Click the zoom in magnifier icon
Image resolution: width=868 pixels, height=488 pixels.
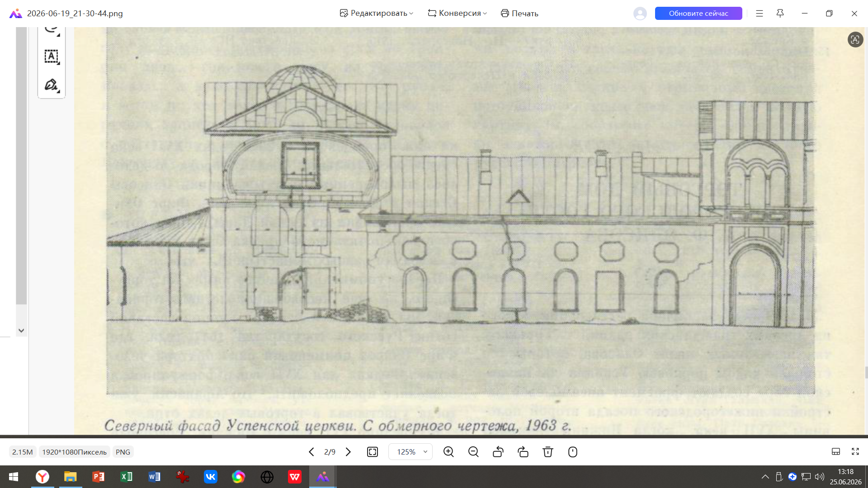pyautogui.click(x=448, y=452)
